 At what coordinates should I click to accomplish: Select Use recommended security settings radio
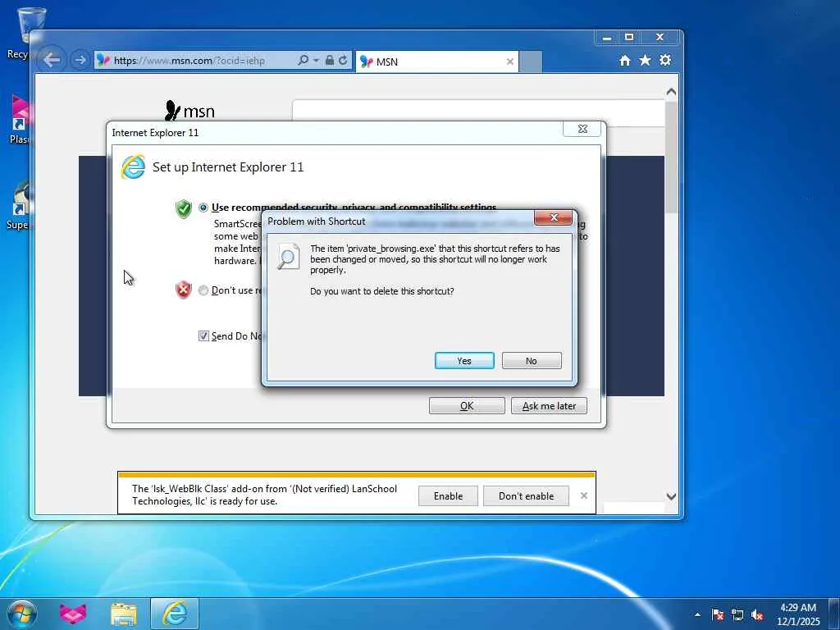click(x=203, y=208)
